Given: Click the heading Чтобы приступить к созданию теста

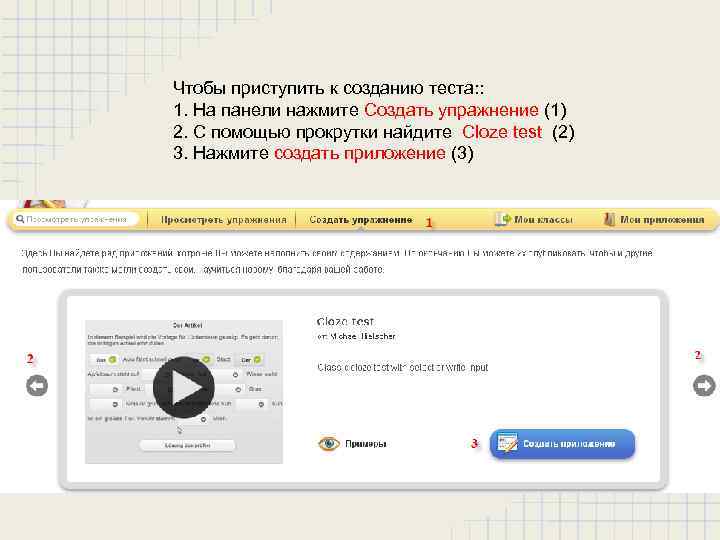Looking at the screenshot, I should (x=328, y=88).
